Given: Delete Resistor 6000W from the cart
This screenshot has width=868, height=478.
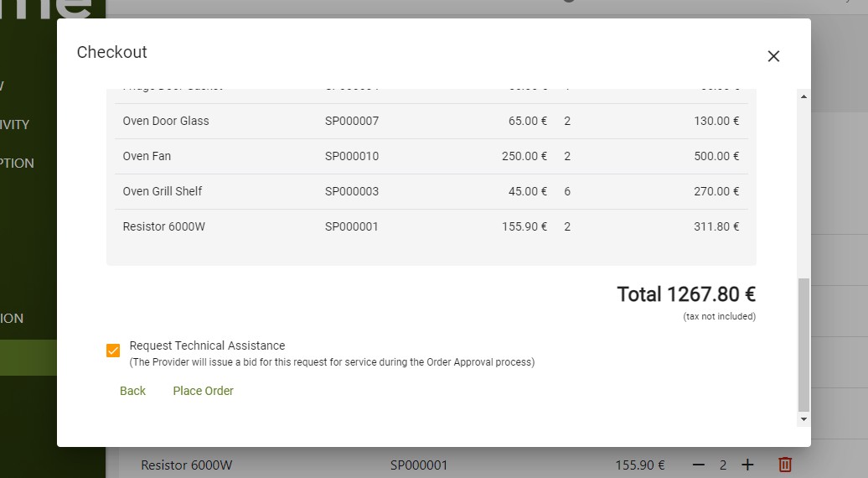Looking at the screenshot, I should 785,464.
